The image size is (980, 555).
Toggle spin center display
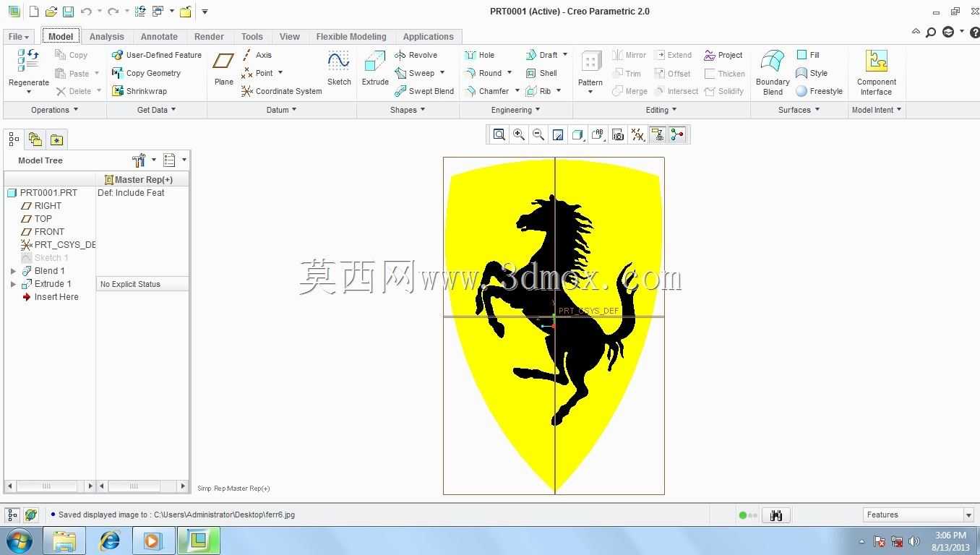pos(677,134)
